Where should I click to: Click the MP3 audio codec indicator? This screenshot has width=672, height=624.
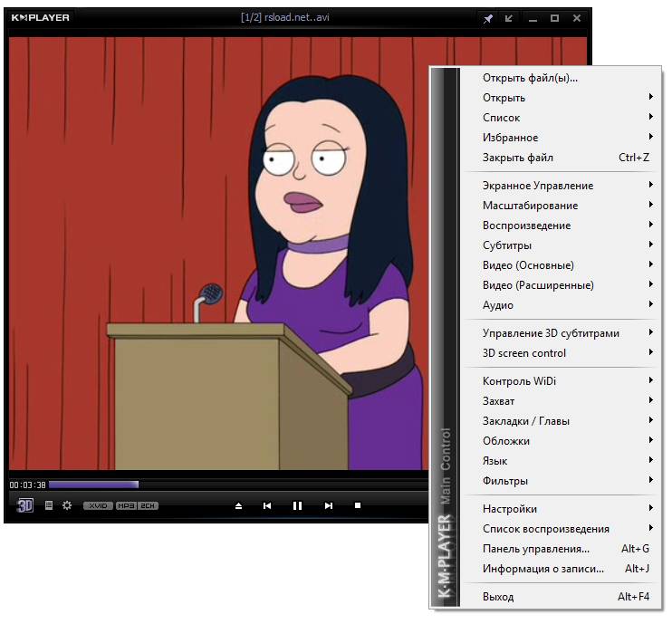(126, 505)
